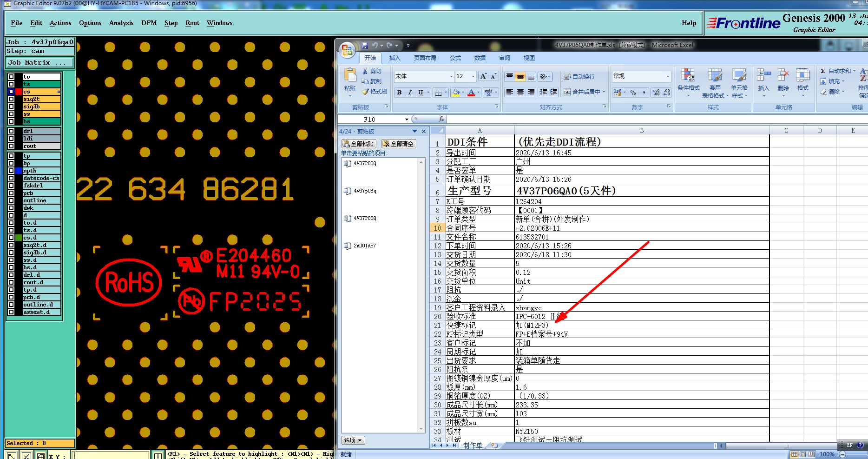Click the decrease decimal icon

(x=666, y=93)
